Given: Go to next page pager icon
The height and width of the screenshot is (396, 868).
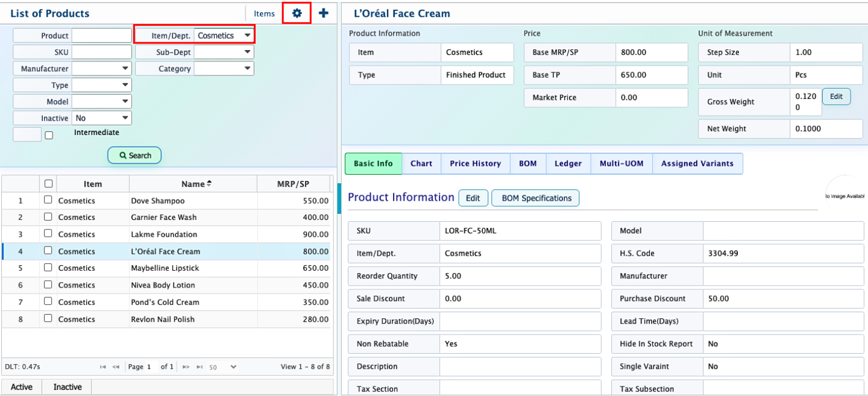Looking at the screenshot, I should (x=186, y=366).
